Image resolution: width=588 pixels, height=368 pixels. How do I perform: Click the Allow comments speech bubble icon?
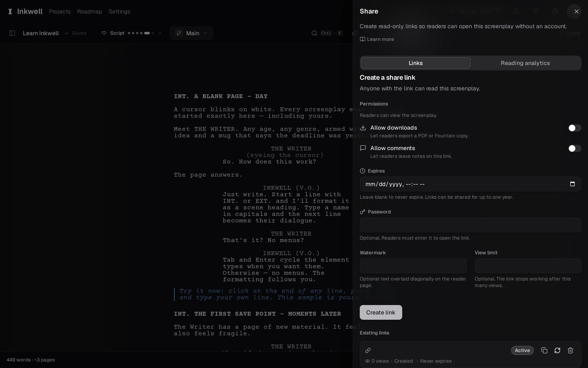pos(363,148)
